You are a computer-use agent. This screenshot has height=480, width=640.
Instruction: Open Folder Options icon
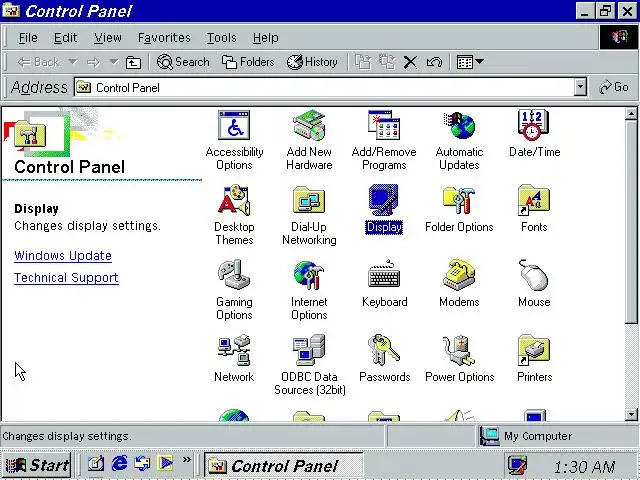(x=459, y=209)
